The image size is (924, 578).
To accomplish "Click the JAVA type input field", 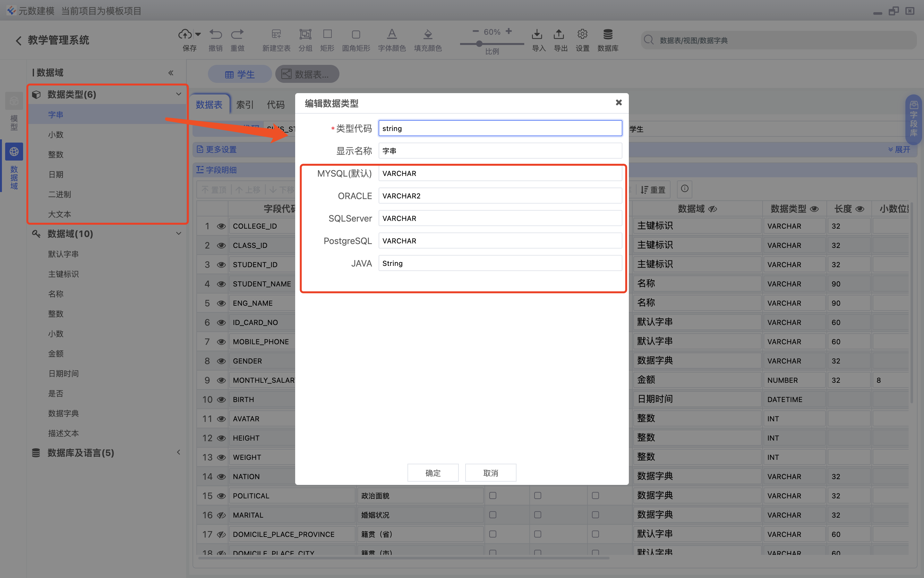I will pos(500,263).
